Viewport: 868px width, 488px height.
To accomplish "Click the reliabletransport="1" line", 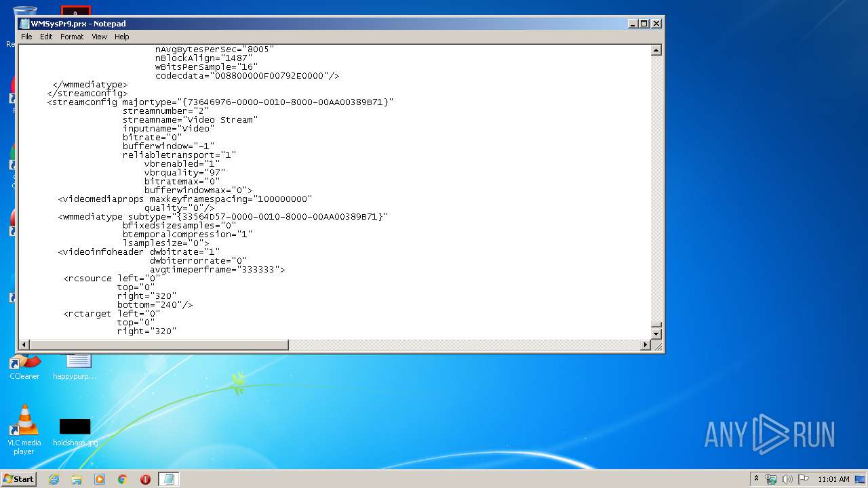I will click(179, 155).
